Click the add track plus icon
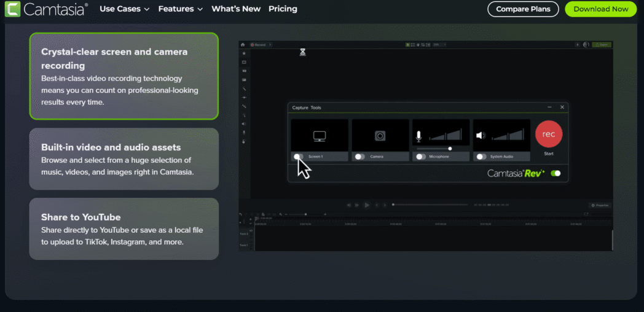 tap(251, 219)
